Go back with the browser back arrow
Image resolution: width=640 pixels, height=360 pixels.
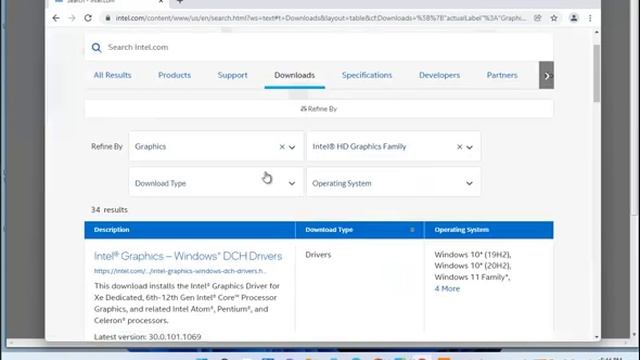[x=56, y=18]
